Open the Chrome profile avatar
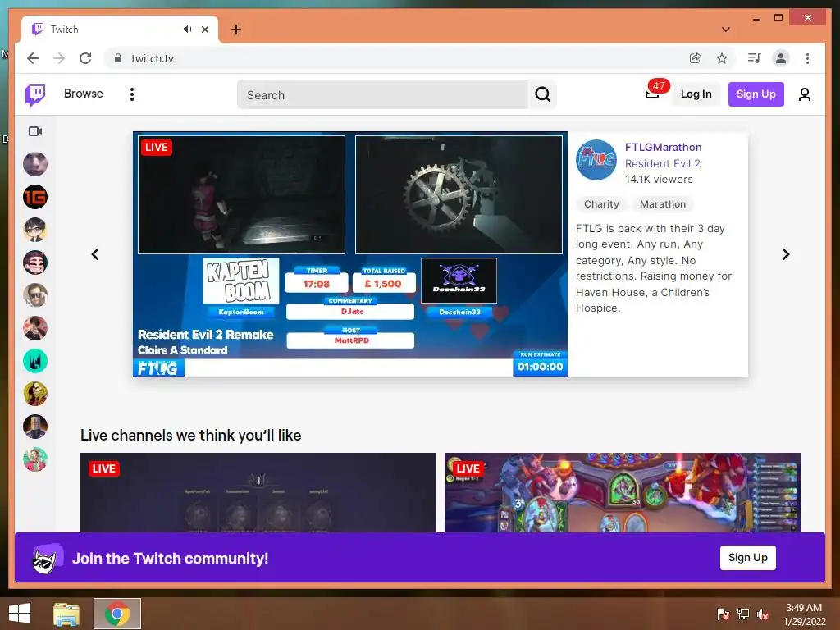This screenshot has height=630, width=840. (x=781, y=58)
